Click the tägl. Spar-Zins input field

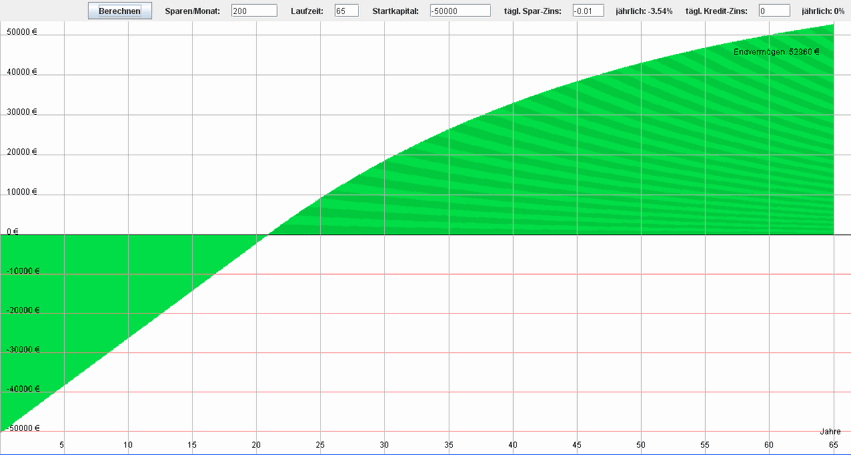click(x=588, y=11)
